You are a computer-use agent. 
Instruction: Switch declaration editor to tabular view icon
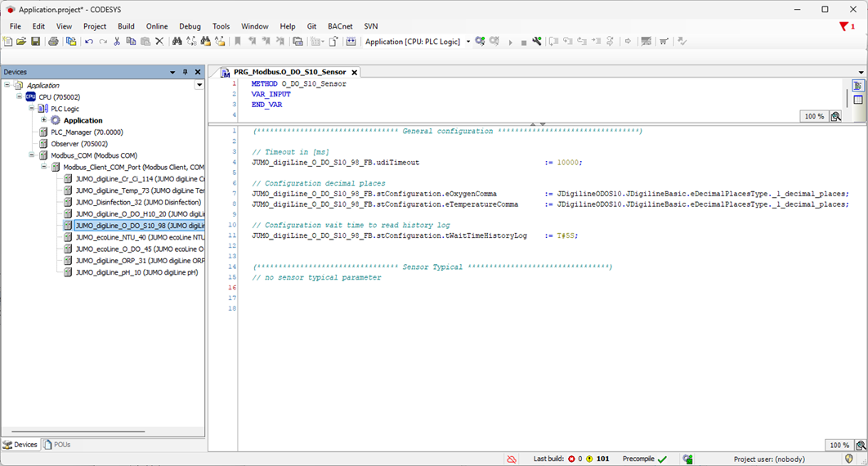858,101
